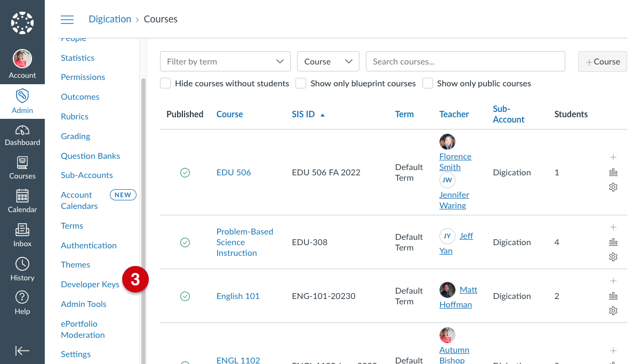Open Problem-Based Science Instruction course link

tap(245, 242)
